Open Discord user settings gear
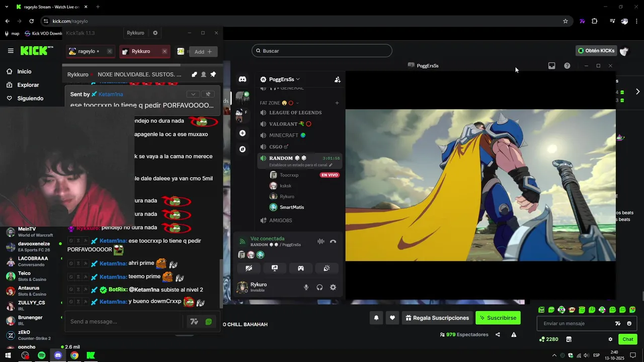The height and width of the screenshot is (362, 644). (333, 287)
